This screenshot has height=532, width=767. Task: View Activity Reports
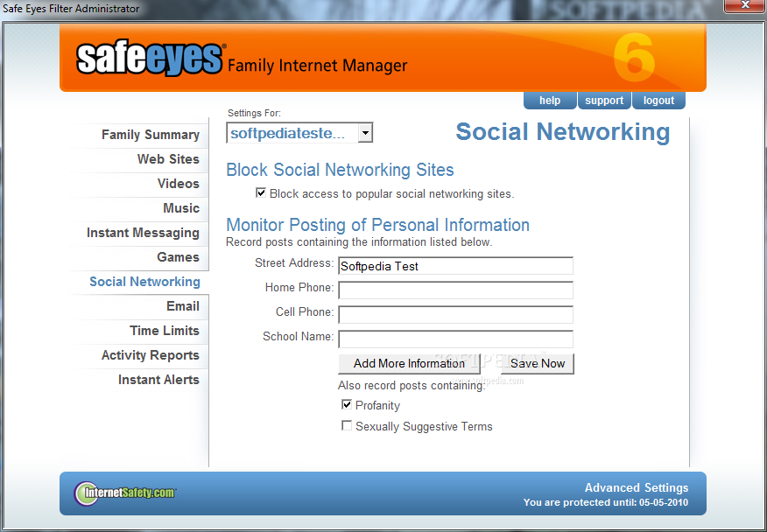click(x=151, y=355)
